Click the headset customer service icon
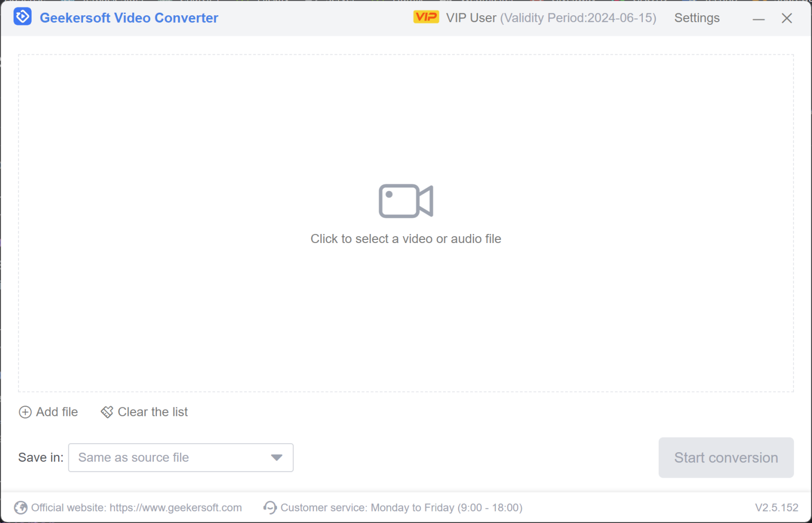Screen dimensions: 812x523 coord(269,508)
